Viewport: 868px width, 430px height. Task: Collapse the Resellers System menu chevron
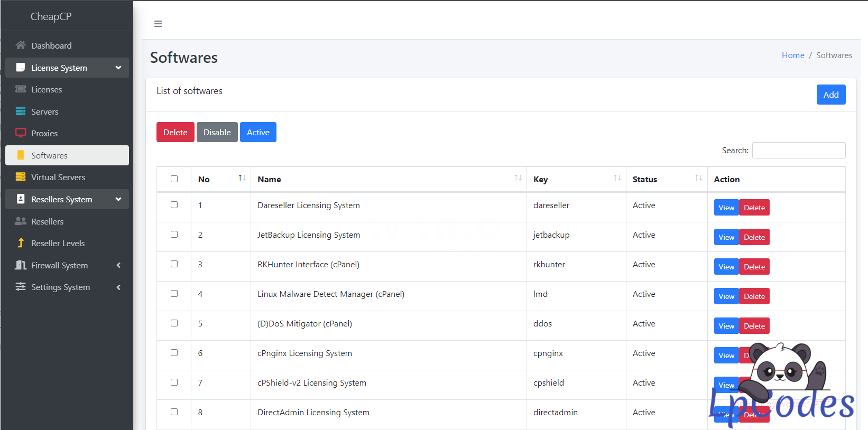tap(118, 199)
